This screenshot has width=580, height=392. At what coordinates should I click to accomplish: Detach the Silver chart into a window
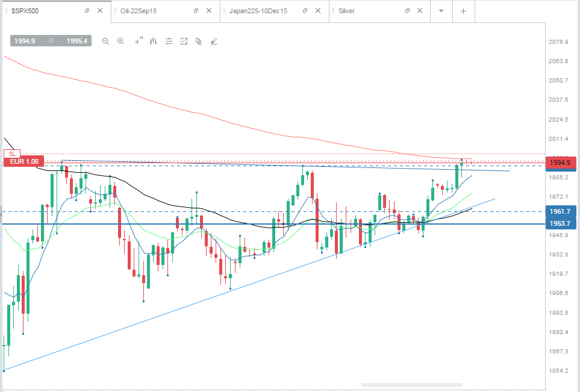coord(407,11)
